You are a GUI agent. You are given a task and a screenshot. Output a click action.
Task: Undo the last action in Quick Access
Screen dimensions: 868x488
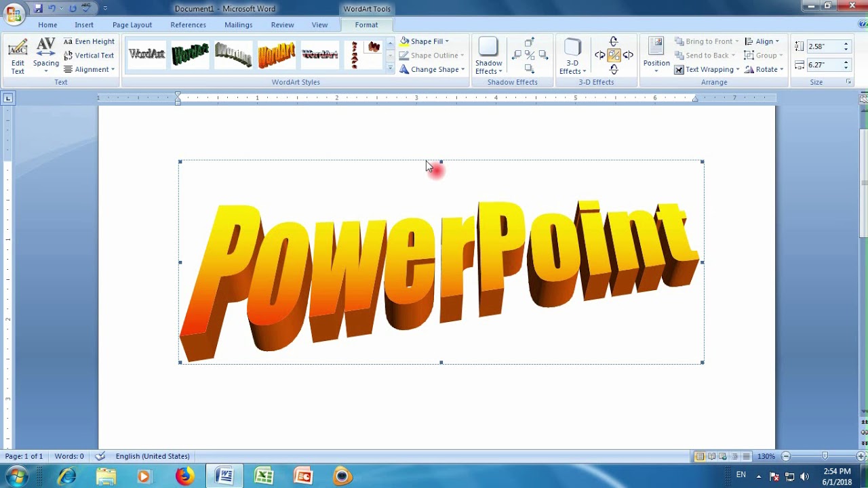pos(52,8)
